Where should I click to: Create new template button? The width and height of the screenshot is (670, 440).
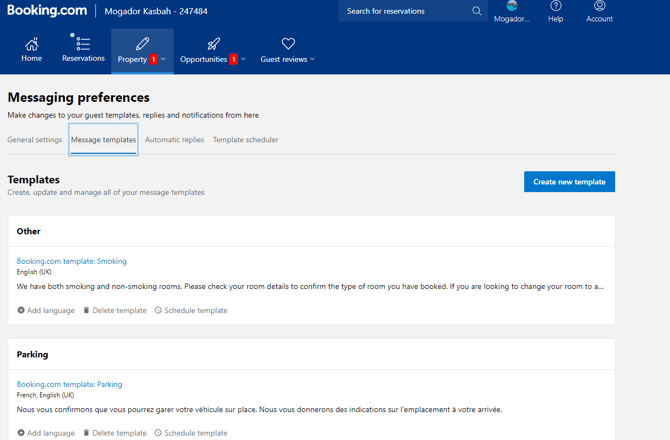coord(570,182)
